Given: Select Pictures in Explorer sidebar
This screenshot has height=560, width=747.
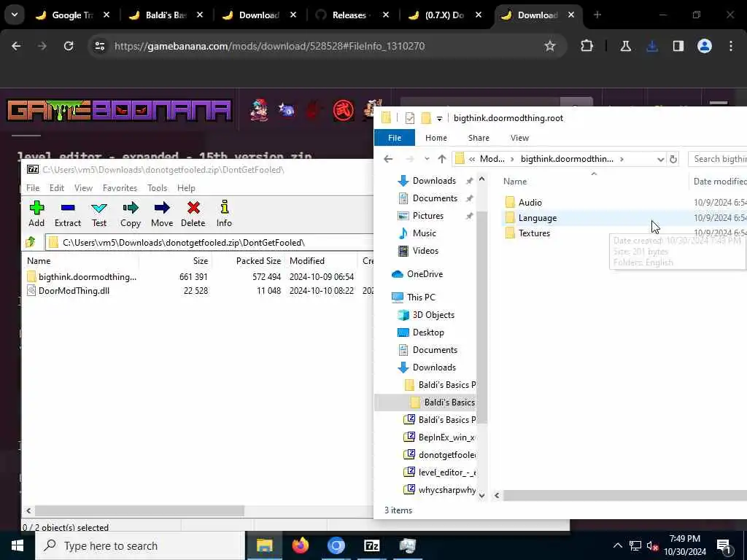Looking at the screenshot, I should click(x=427, y=216).
